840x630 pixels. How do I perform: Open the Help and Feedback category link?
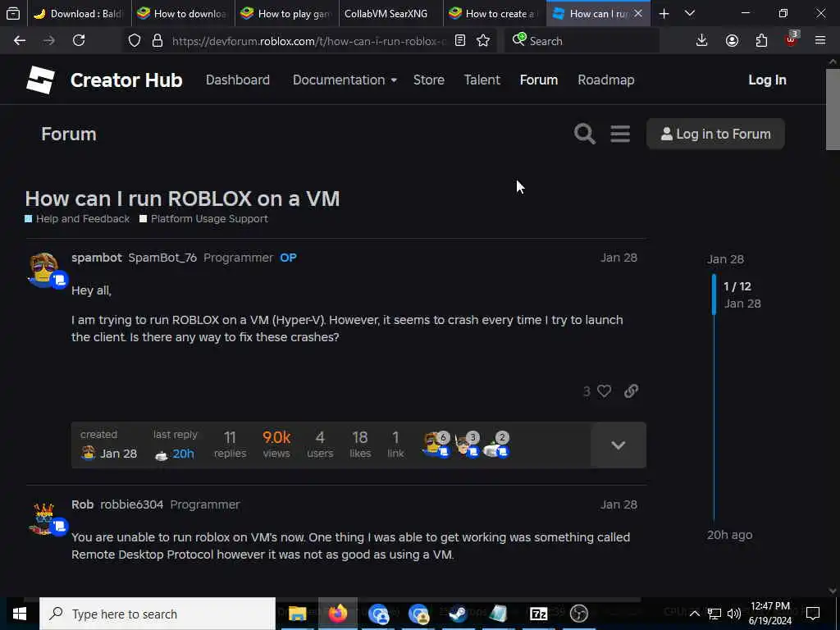point(77,218)
